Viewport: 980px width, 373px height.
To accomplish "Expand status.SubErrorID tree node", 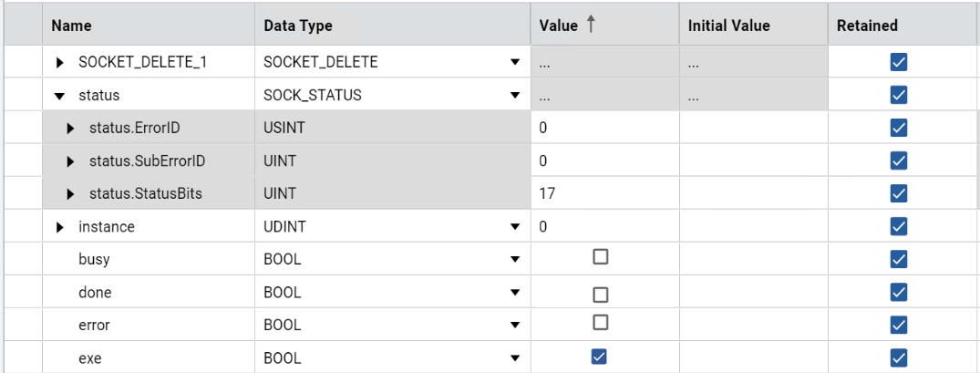I will click(71, 161).
